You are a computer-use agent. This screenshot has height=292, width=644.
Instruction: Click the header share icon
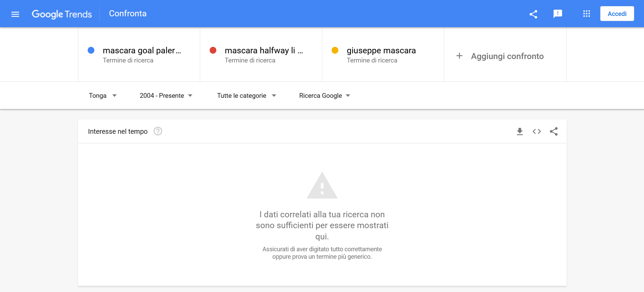click(x=533, y=14)
